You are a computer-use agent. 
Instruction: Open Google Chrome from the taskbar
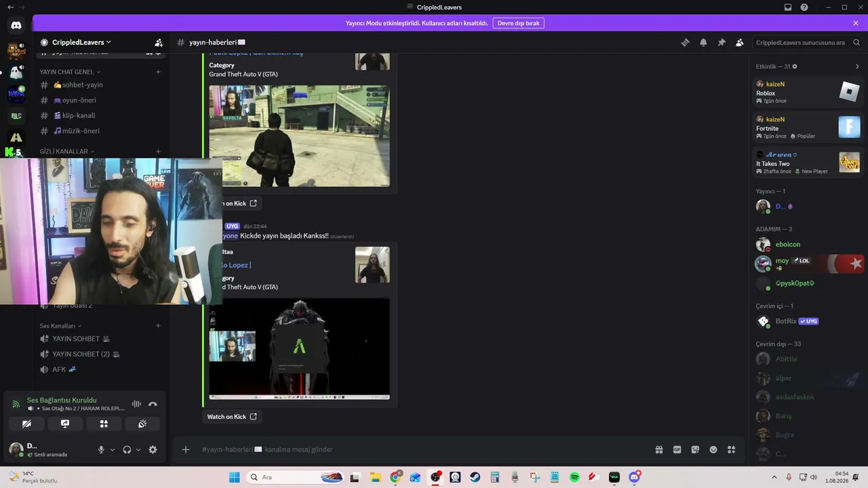click(395, 477)
